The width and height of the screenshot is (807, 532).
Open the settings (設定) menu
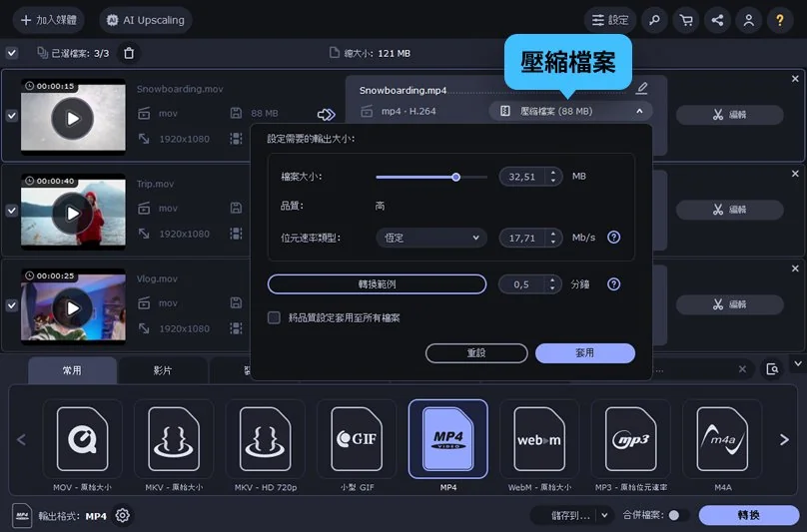tap(610, 20)
